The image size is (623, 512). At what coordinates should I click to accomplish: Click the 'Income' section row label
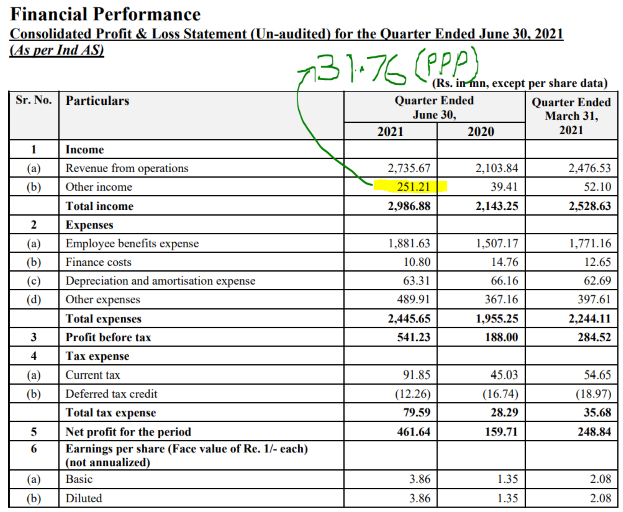tap(85, 150)
